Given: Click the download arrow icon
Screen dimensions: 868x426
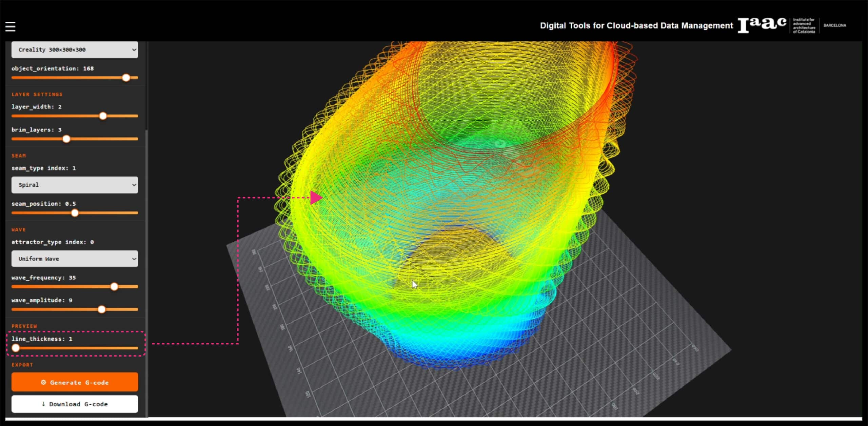Looking at the screenshot, I should coord(43,404).
